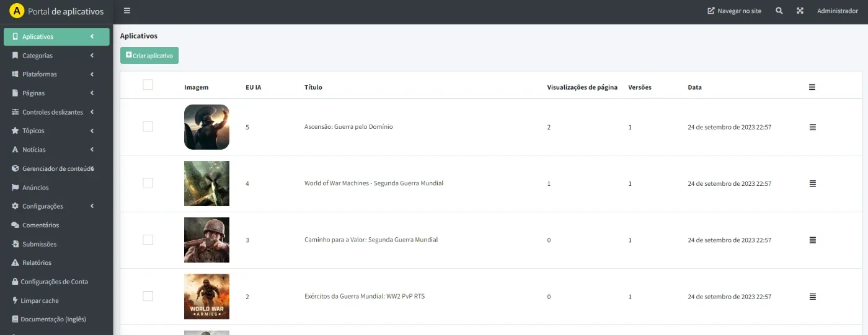The height and width of the screenshot is (335, 868).
Task: Select checkbox for Exércitos da Guerra Mundial row
Action: [x=148, y=296]
